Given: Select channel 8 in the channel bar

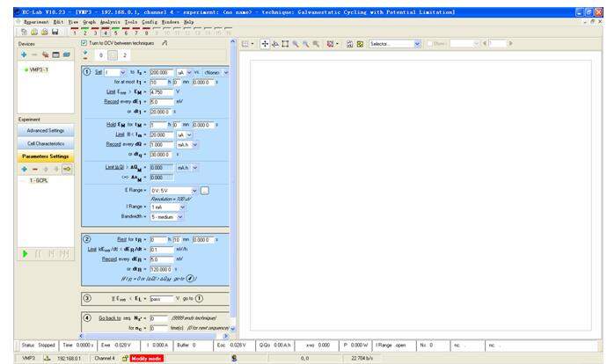Looking at the screenshot, I should click(x=146, y=33).
